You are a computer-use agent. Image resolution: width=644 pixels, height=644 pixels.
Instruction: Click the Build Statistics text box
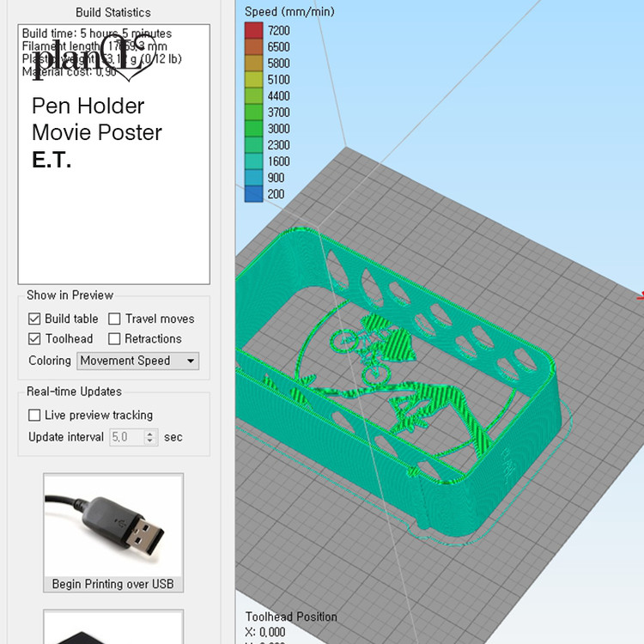113,154
